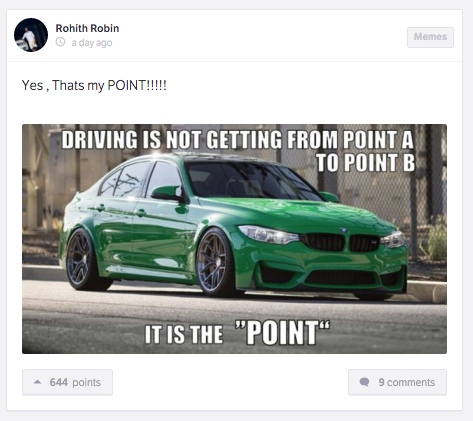Visit the Rohith Robin author link
Screen dimensions: 473x421
tap(87, 28)
